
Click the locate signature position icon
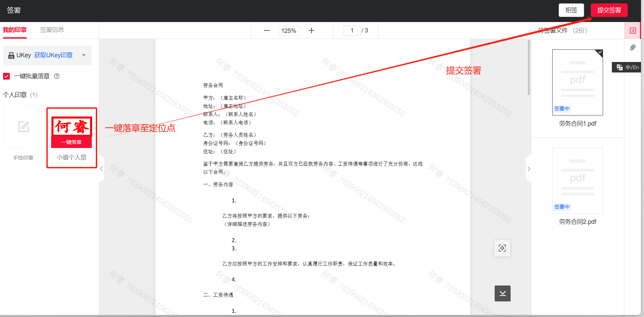click(502, 248)
